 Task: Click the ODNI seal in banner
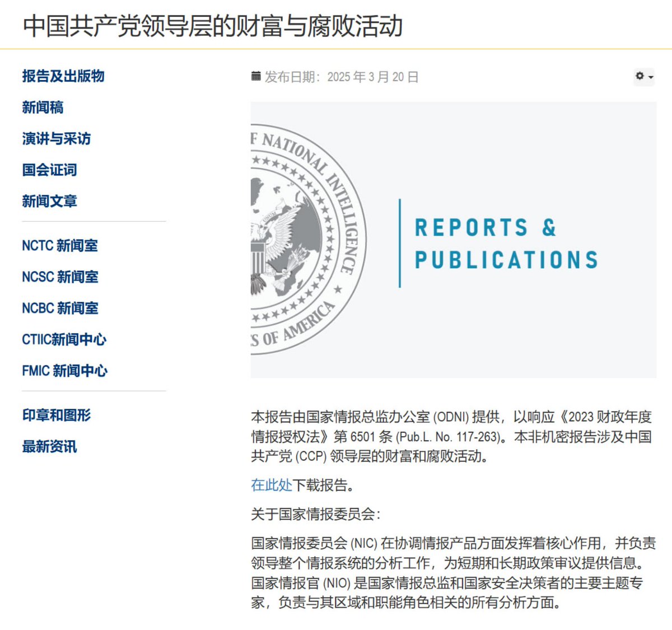(309, 240)
